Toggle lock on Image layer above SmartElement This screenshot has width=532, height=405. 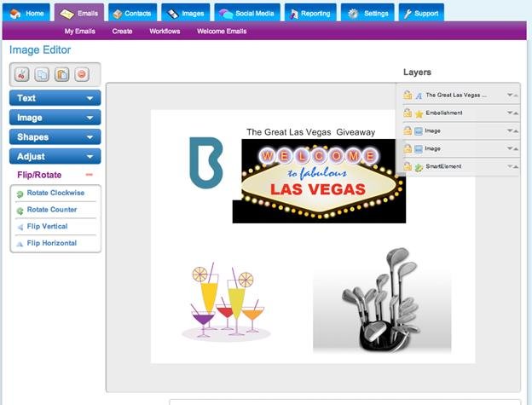pyautogui.click(x=408, y=148)
